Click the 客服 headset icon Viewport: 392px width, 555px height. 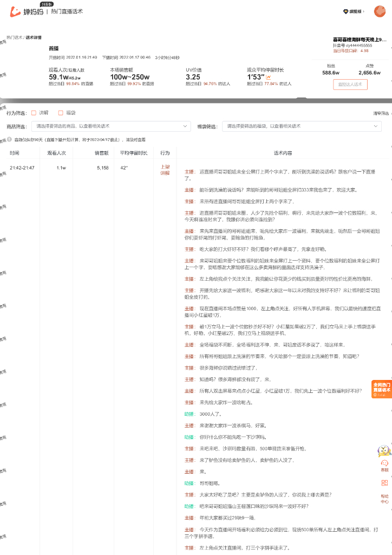(x=384, y=463)
